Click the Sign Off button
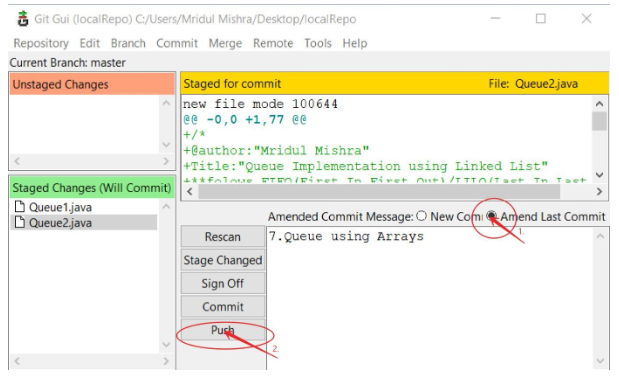The height and width of the screenshot is (376, 619). pyautogui.click(x=223, y=283)
